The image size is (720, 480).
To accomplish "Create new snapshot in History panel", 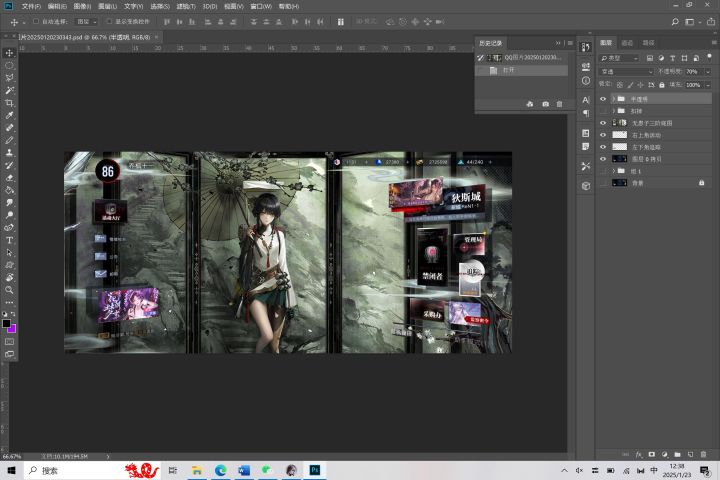I will pos(545,104).
